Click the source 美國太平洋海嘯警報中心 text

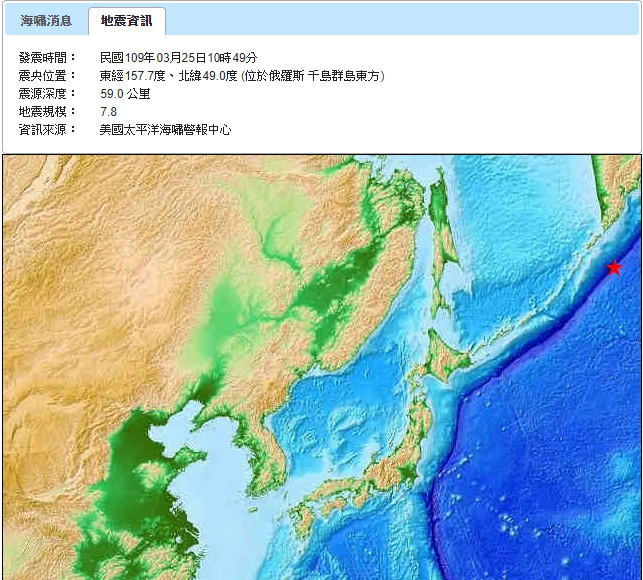click(165, 130)
